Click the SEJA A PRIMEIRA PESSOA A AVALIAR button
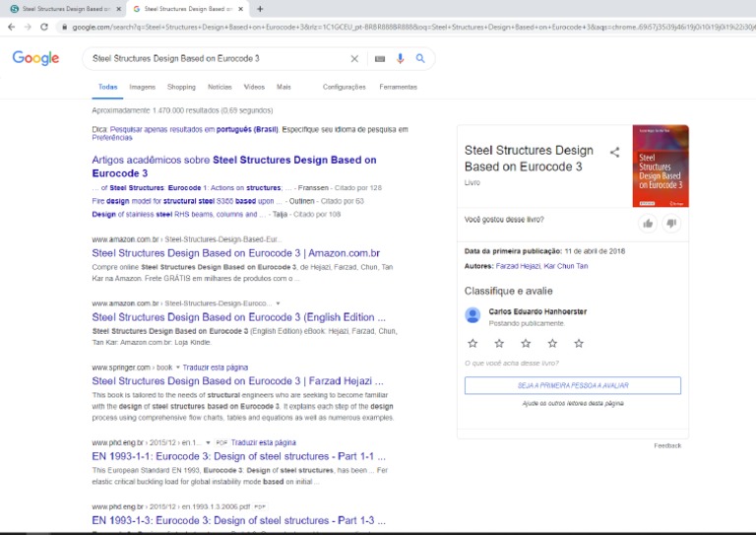Viewport: 756px width, 535px height. tap(573, 385)
